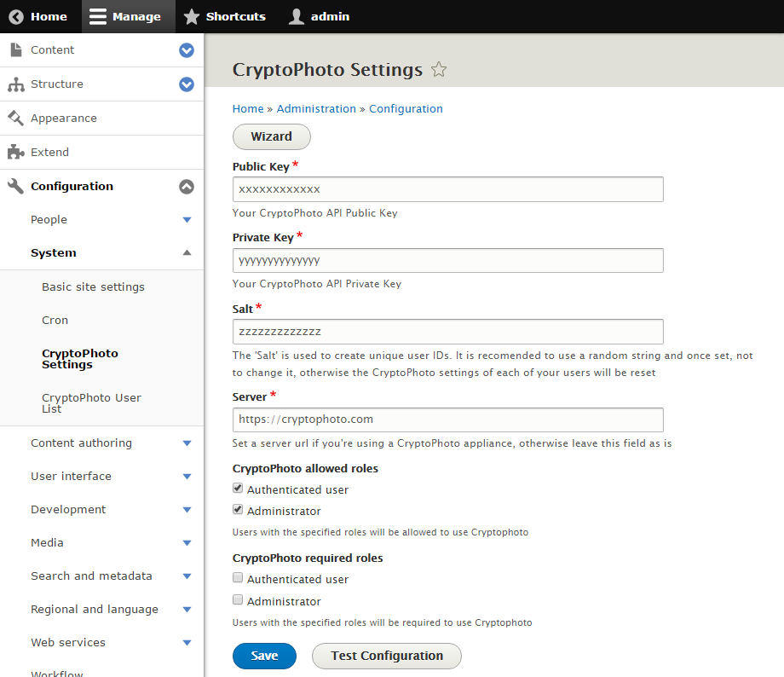Open Basic site settings
784x677 pixels.
click(x=93, y=286)
